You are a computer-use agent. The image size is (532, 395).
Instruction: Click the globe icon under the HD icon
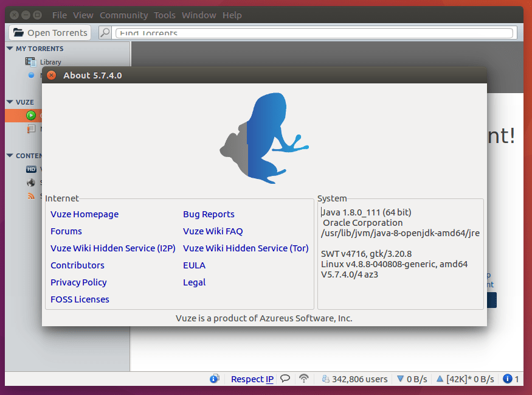point(31,183)
